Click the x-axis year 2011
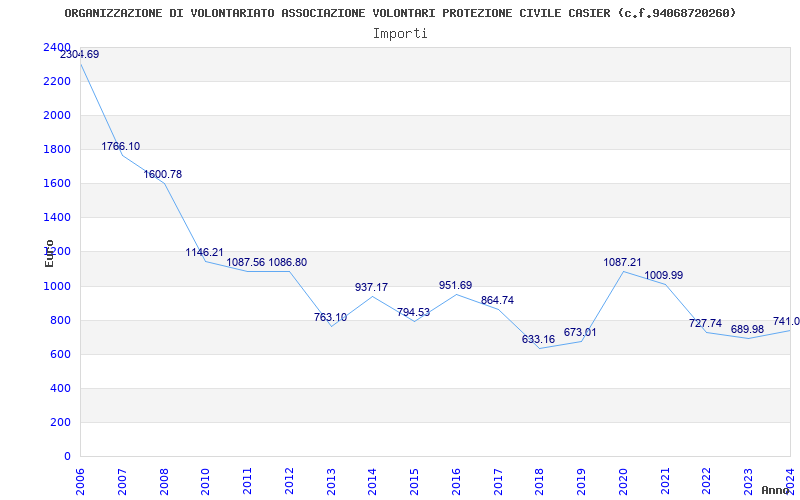This screenshot has width=800, height=500. coord(247,481)
